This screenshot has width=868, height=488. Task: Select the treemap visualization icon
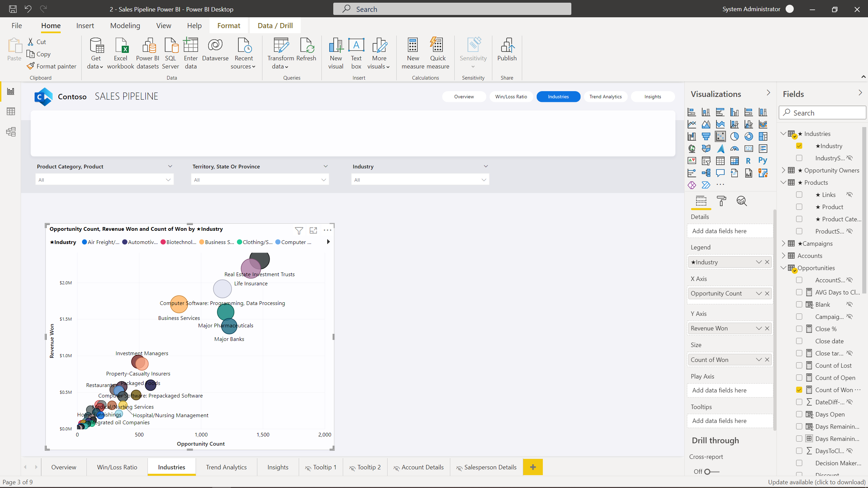[x=763, y=136]
